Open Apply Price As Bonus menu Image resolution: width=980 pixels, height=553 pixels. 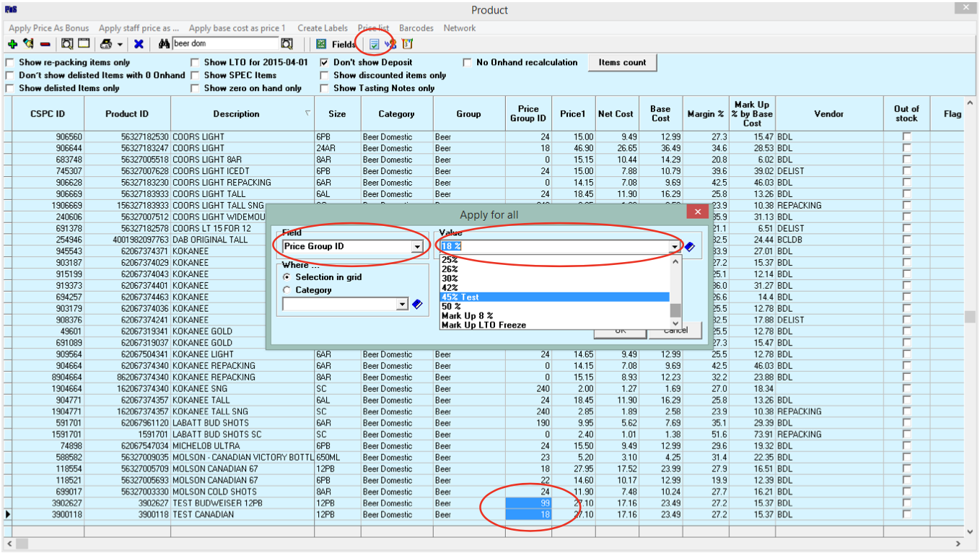(49, 28)
